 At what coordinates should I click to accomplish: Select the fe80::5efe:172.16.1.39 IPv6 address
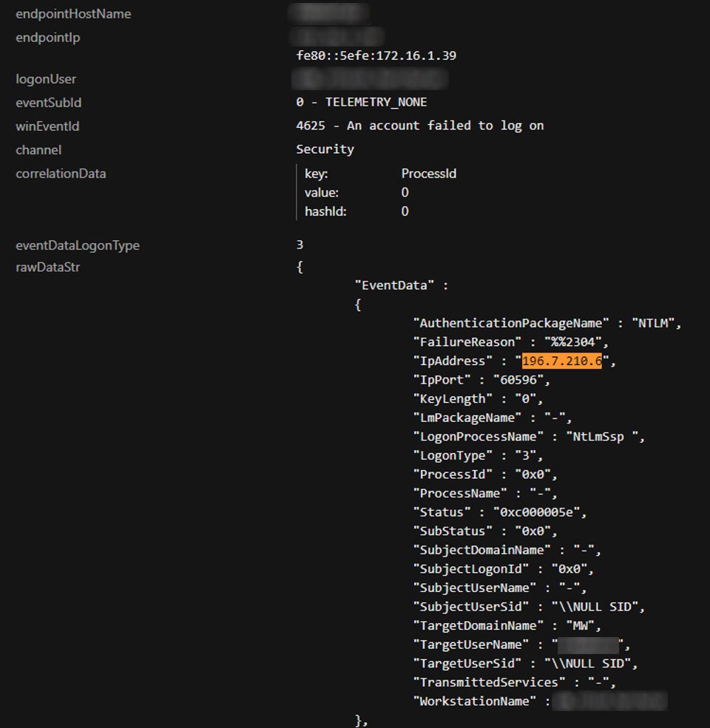[x=381, y=56]
